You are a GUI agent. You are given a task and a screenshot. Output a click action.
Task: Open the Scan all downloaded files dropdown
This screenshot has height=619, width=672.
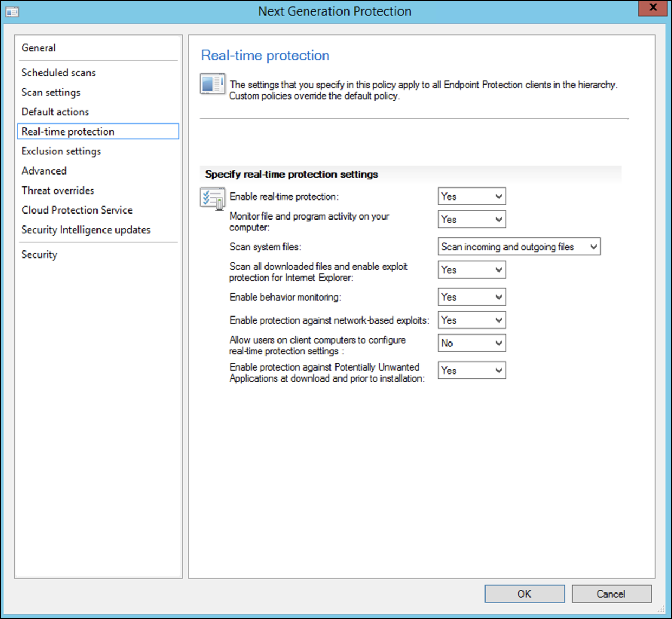click(x=471, y=270)
